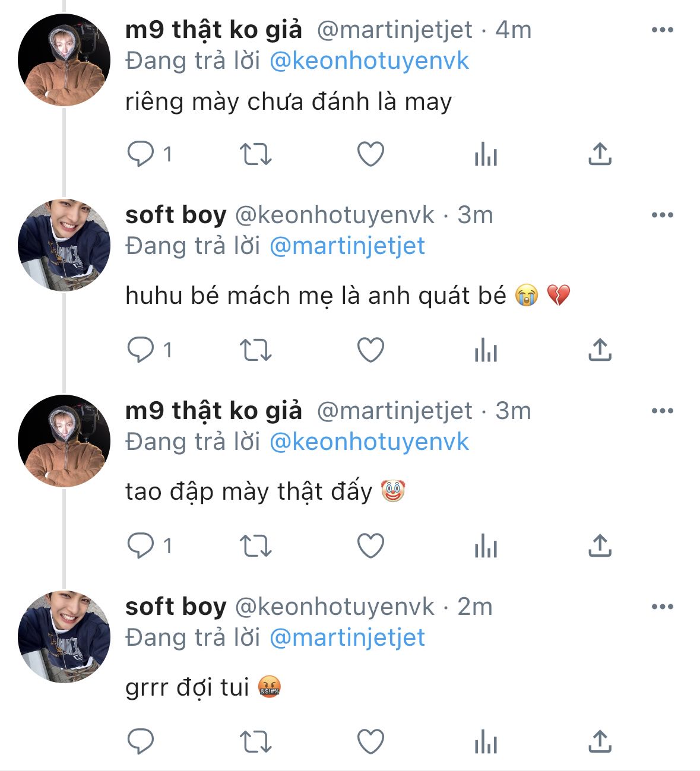Open more options on "grrr đợi tui" tweet

662,607
